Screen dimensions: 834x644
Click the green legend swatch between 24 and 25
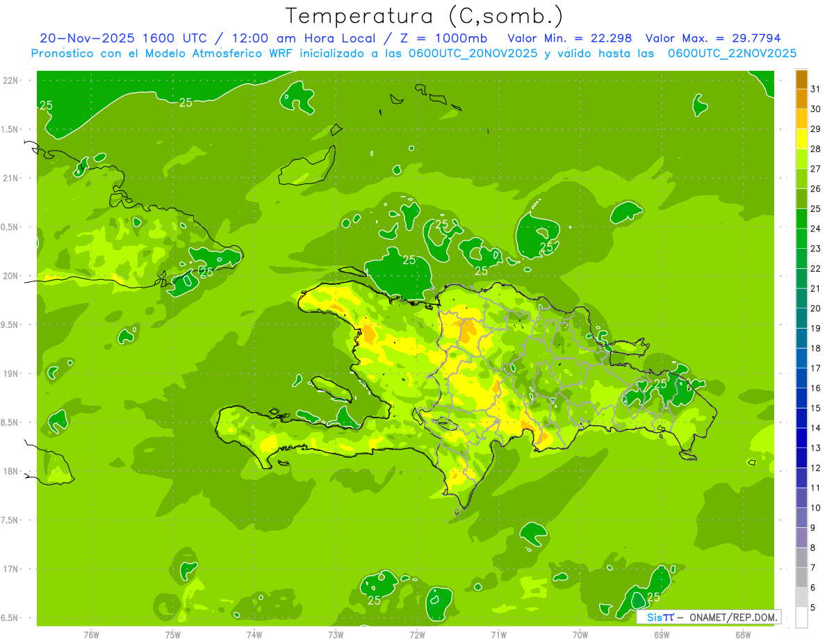coord(801,219)
